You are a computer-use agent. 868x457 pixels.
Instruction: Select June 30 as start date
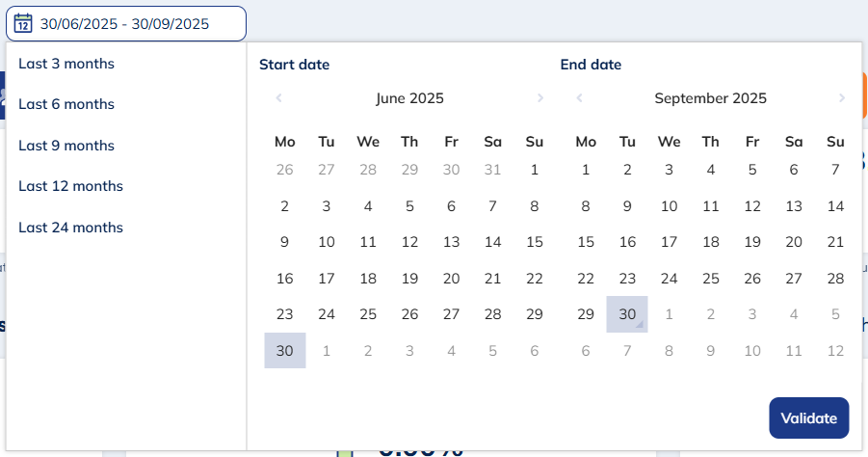point(285,351)
